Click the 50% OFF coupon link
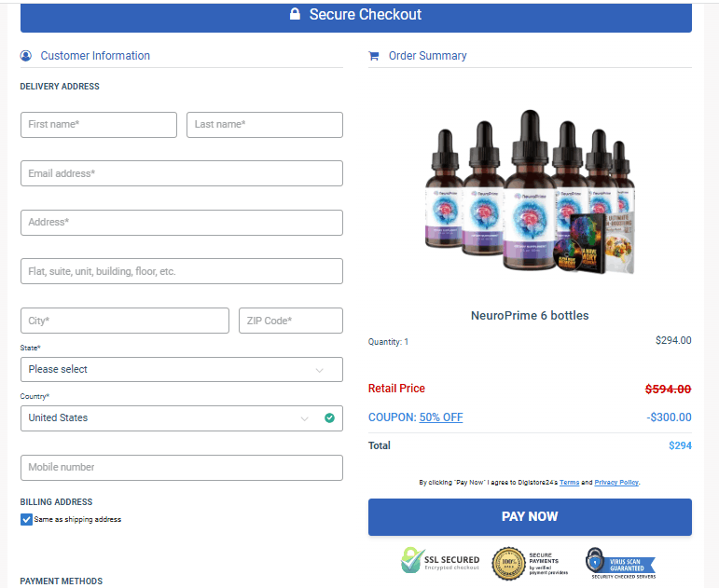 tap(441, 417)
